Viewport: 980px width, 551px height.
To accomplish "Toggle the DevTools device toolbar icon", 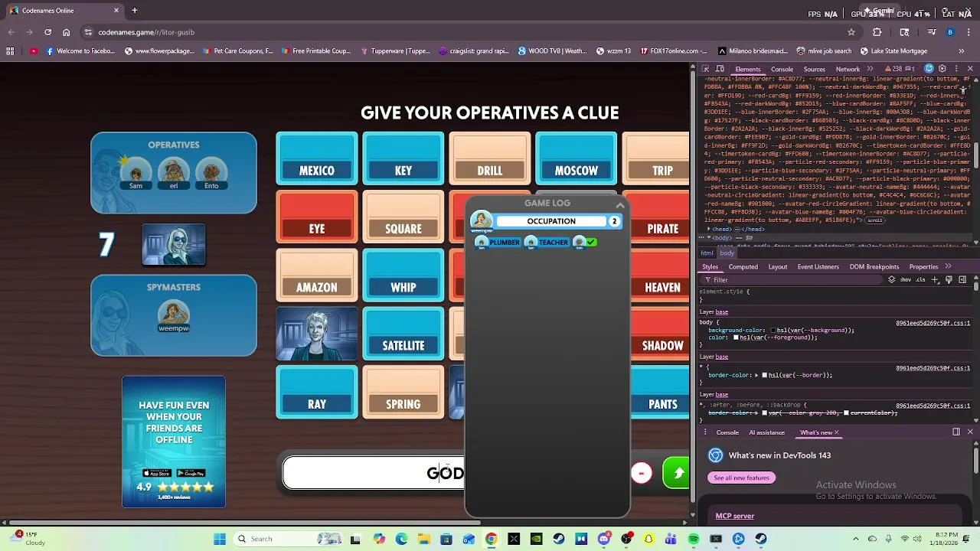I will click(x=720, y=69).
